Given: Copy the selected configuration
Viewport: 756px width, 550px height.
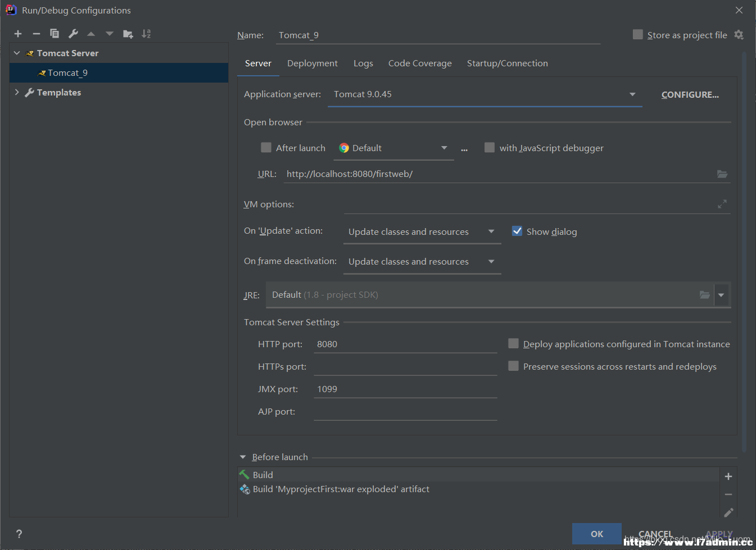Looking at the screenshot, I should (55, 34).
